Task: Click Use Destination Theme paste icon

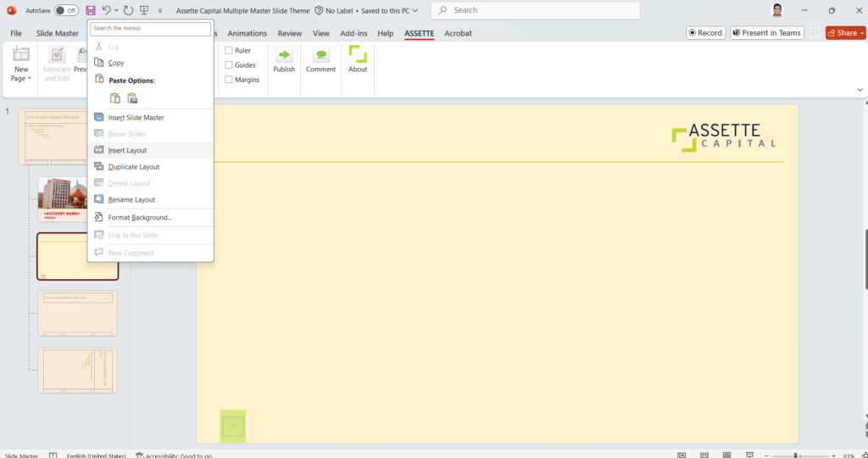Action: [115, 98]
